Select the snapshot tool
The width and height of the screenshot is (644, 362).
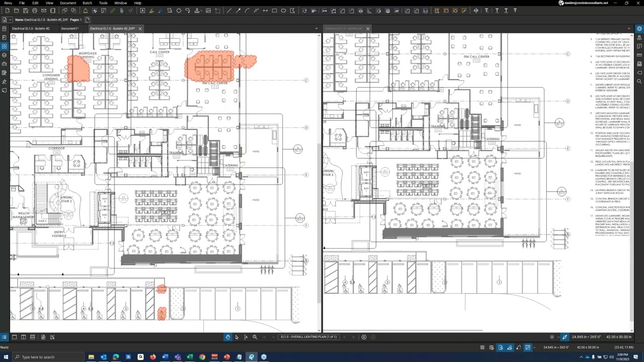[x=217, y=11]
